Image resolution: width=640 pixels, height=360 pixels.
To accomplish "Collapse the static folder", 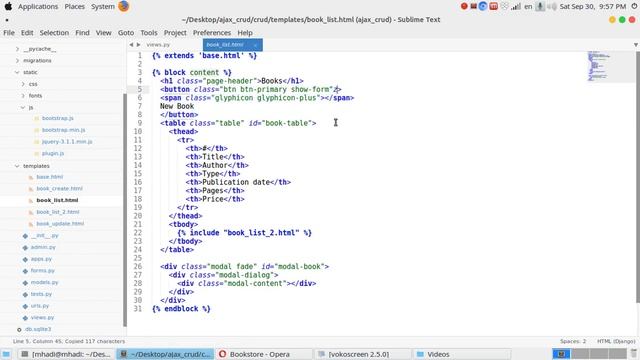I will point(17,72).
